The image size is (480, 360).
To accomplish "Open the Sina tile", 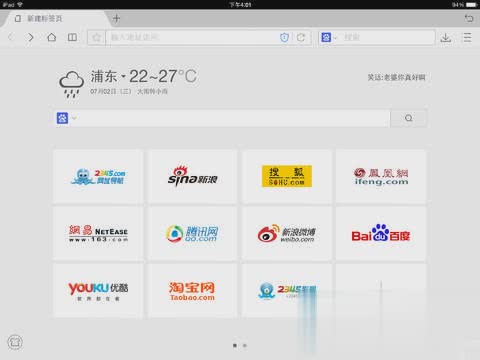I will click(192, 176).
